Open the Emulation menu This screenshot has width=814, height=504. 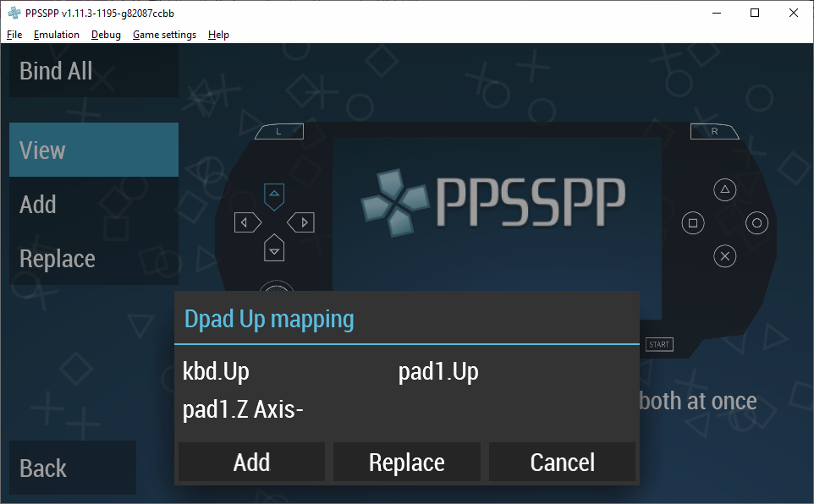click(x=56, y=35)
